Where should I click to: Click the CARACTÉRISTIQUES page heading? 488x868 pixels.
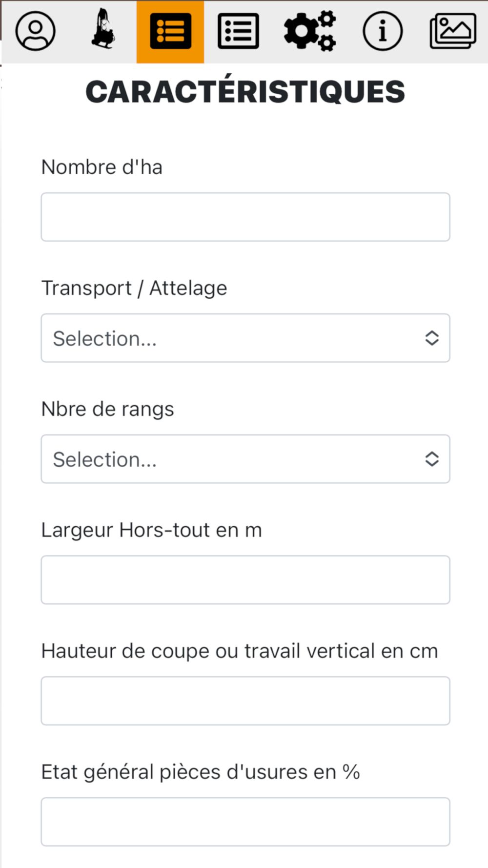pos(245,91)
